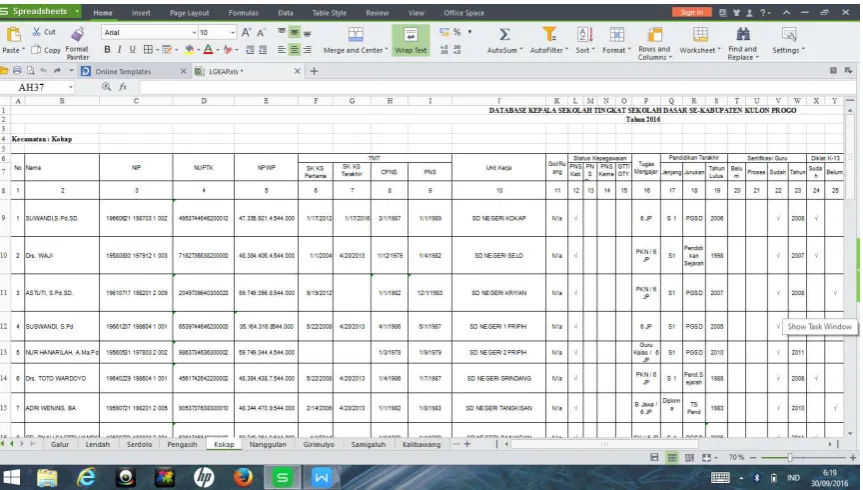Viewport: 863px width, 490px height.
Task: Open Firefox from the Windows taskbar
Action: click(243, 477)
